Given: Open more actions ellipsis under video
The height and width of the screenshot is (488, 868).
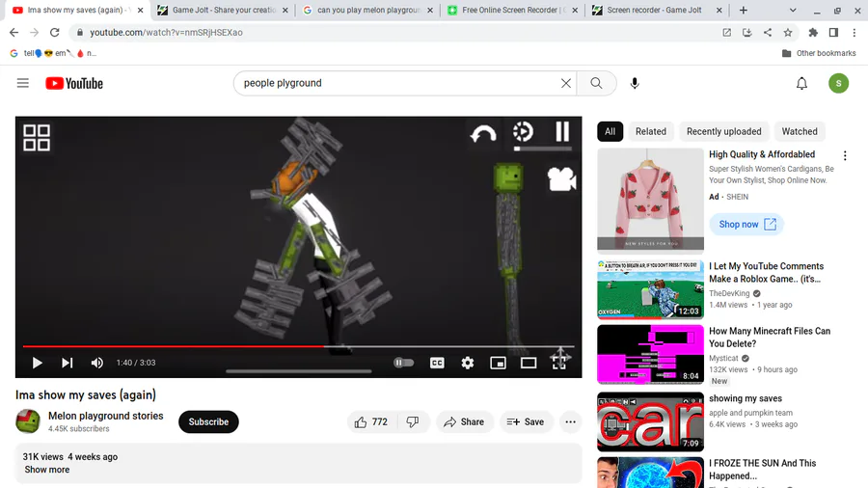Looking at the screenshot, I should click(x=570, y=421).
